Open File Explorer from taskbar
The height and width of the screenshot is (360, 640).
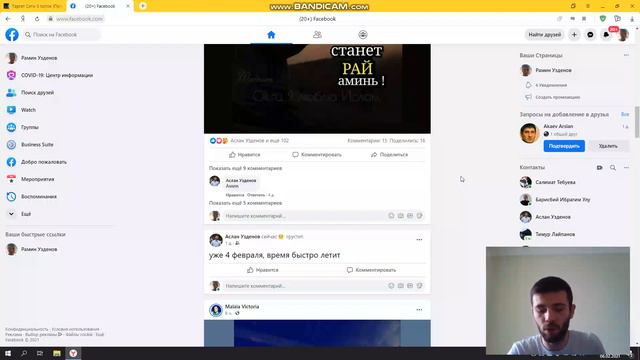pyautogui.click(x=57, y=353)
